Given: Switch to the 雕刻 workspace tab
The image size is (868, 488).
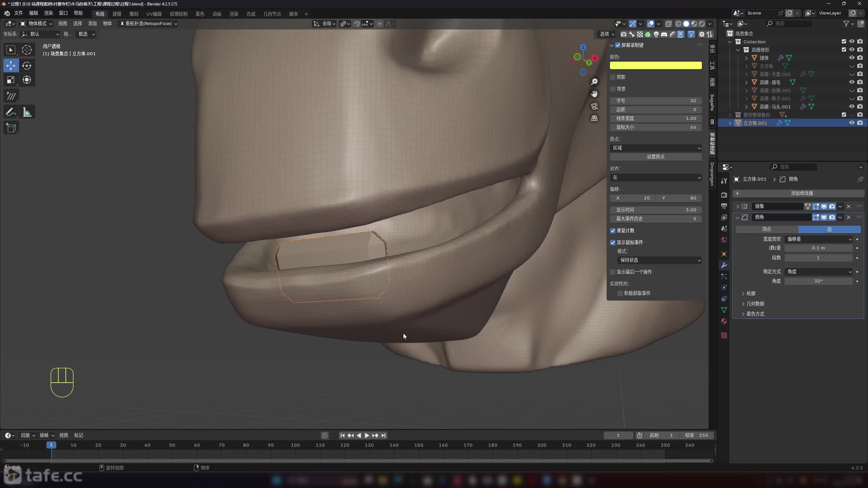Looking at the screenshot, I should (134, 14).
